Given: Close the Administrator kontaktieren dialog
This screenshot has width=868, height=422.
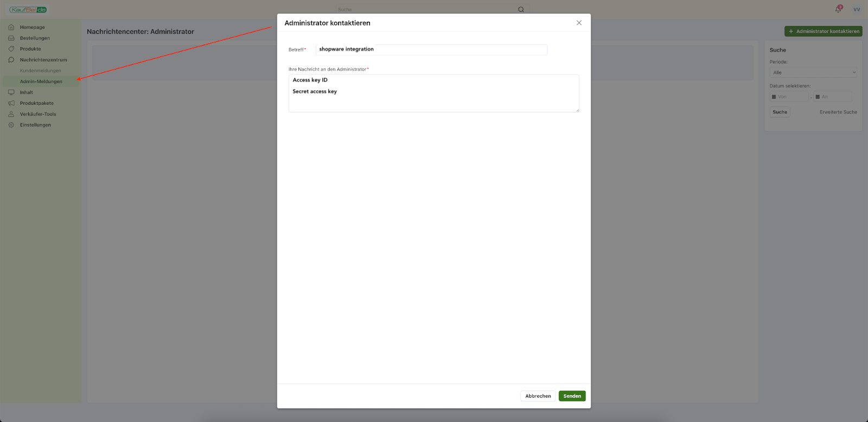Looking at the screenshot, I should coord(579,23).
